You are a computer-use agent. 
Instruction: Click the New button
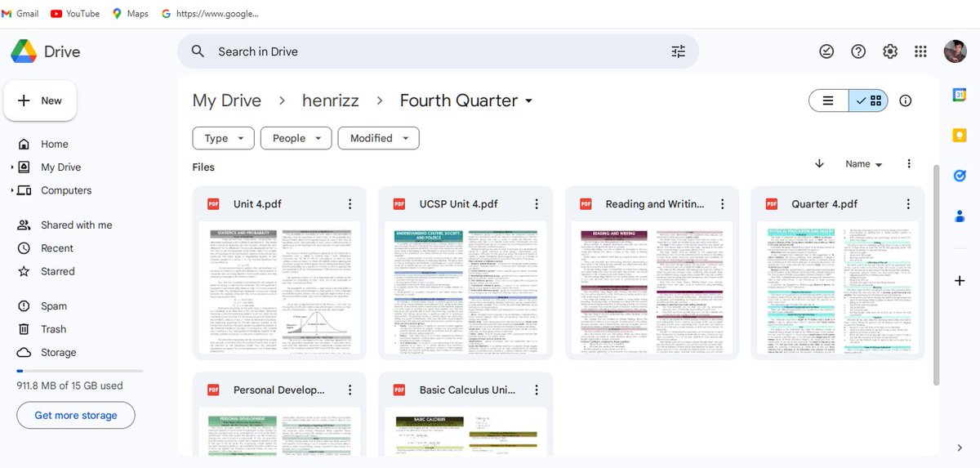click(40, 100)
